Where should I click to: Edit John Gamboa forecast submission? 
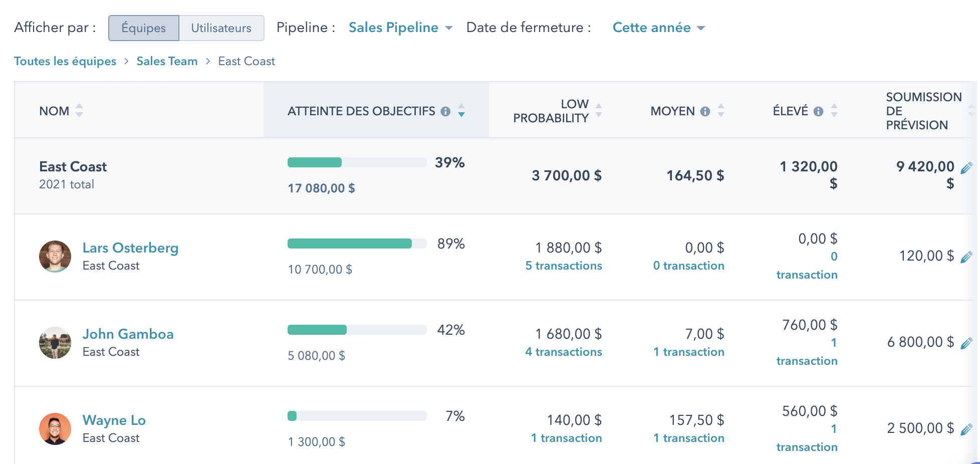click(966, 343)
